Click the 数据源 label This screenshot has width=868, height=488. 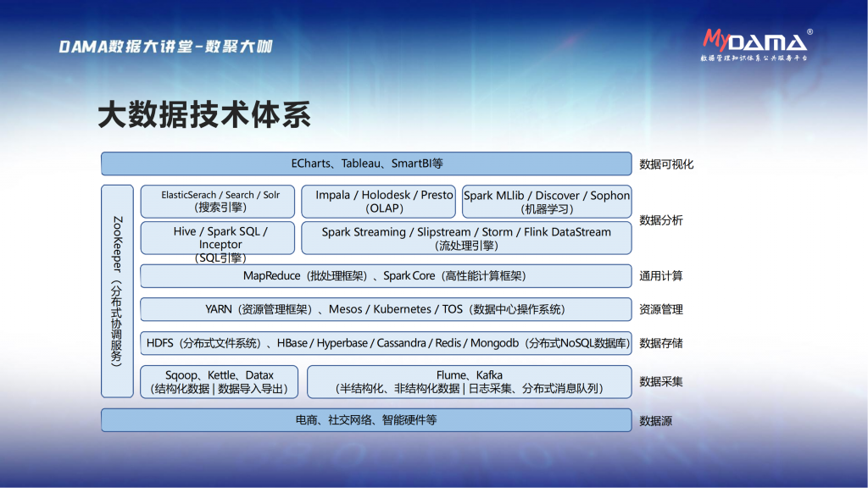point(656,421)
